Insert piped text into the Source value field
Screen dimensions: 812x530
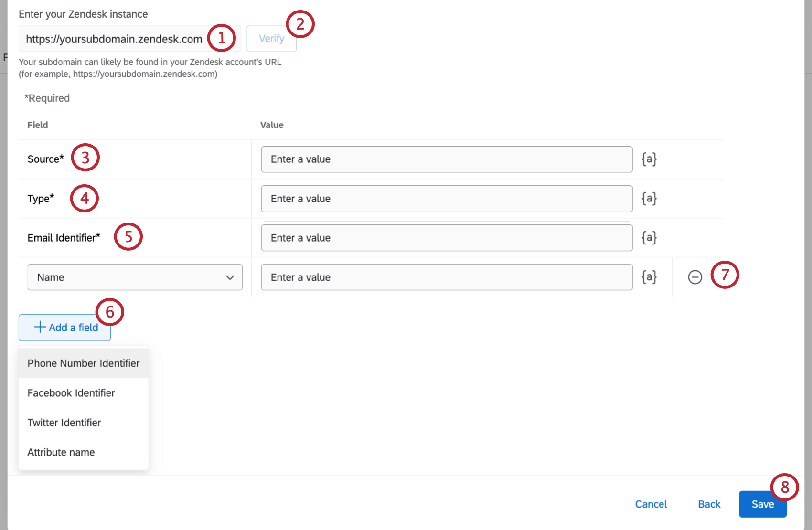click(649, 159)
